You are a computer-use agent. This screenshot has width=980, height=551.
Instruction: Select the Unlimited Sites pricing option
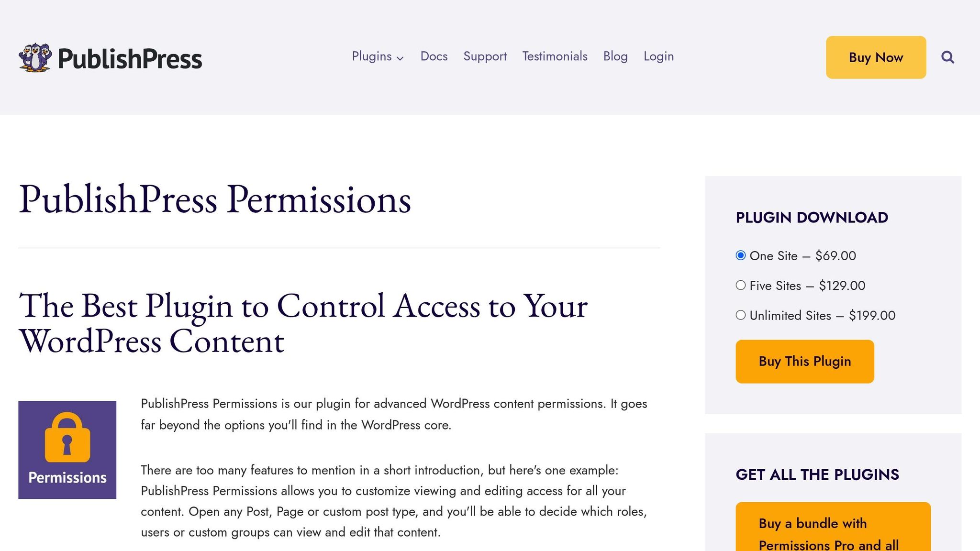[741, 315]
